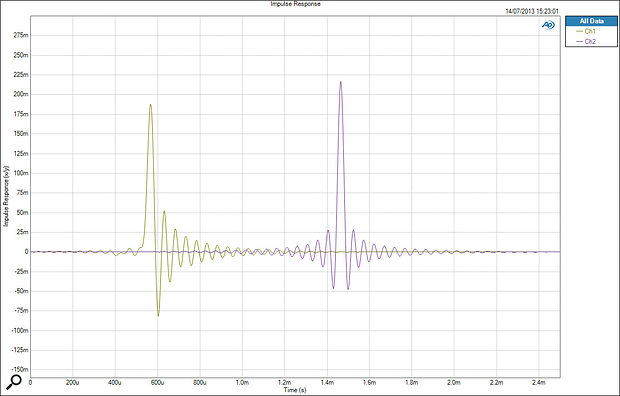Select the Impulse Response (x/y) vertical axis label
620x396 pixels.
pyautogui.click(x=6, y=196)
